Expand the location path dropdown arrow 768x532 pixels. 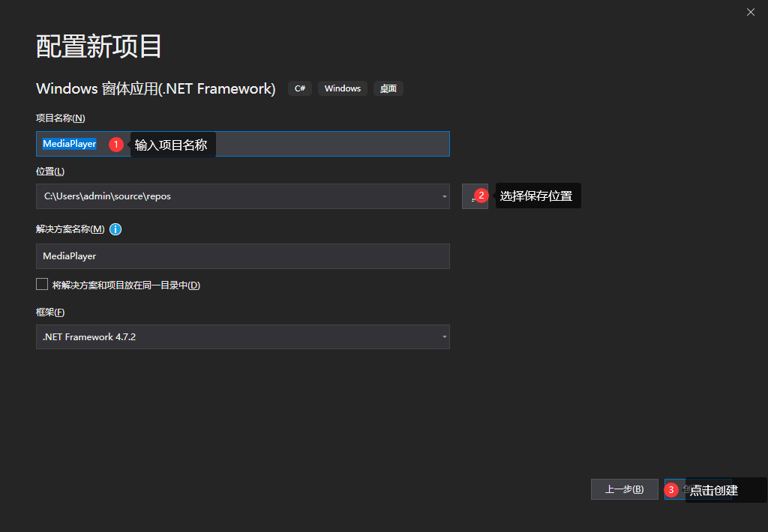[444, 197]
